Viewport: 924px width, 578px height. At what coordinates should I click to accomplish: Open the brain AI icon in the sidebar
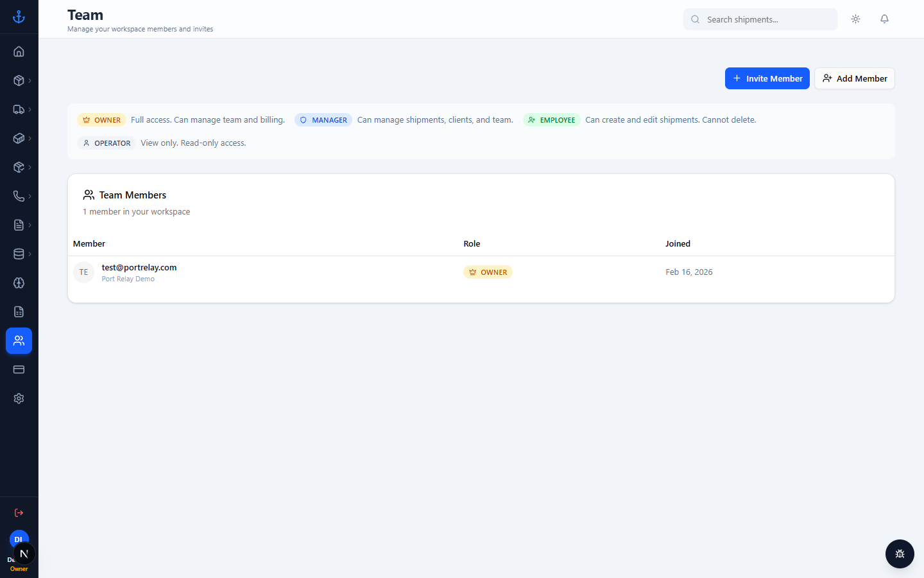click(19, 283)
